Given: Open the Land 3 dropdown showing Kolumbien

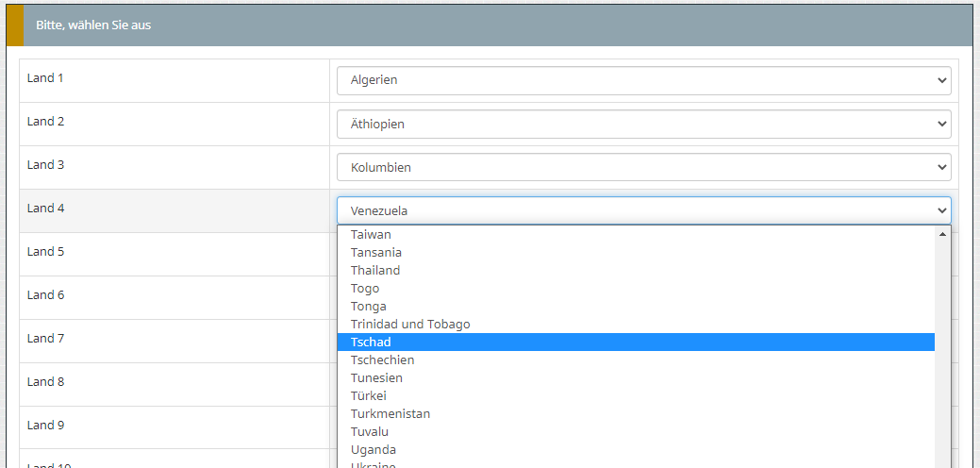Looking at the screenshot, I should (x=643, y=168).
